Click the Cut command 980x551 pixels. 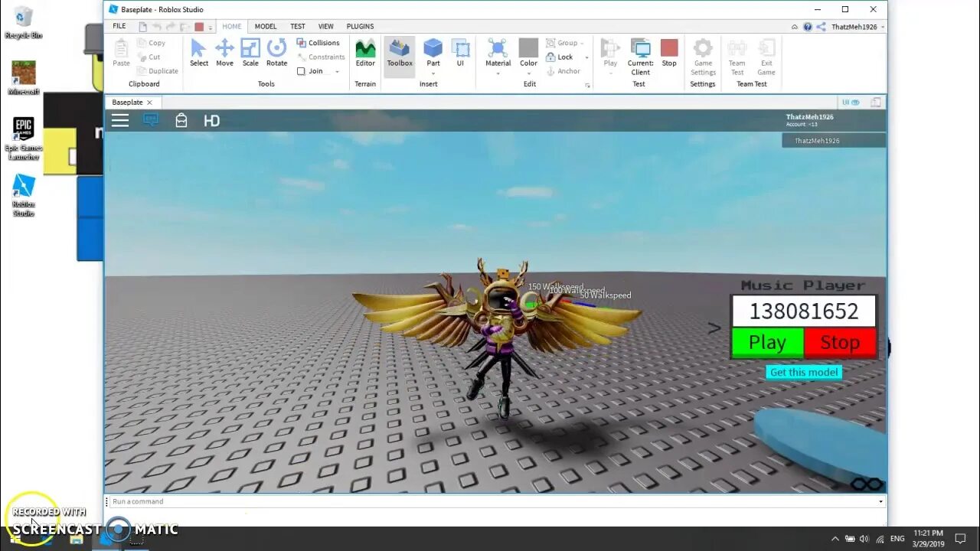[149, 57]
